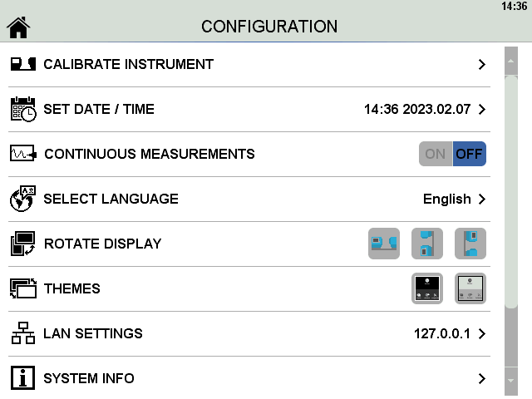The image size is (532, 399).
Task: Click the scrollbar down arrow
Action: [511, 380]
